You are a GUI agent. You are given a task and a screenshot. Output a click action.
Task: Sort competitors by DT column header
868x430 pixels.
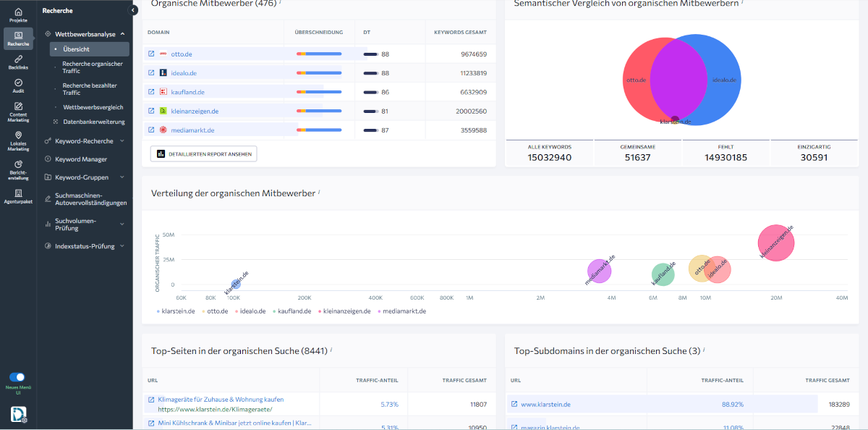click(367, 33)
